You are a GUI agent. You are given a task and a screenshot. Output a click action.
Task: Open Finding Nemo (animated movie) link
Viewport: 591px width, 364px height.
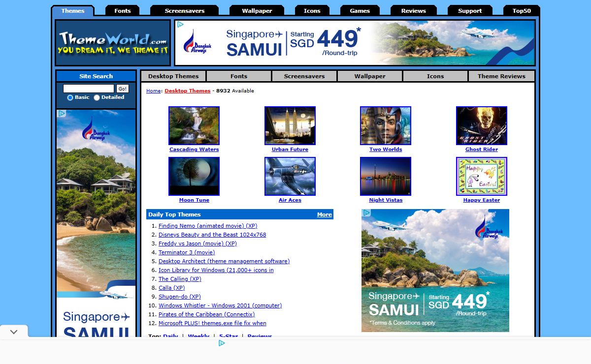207,226
